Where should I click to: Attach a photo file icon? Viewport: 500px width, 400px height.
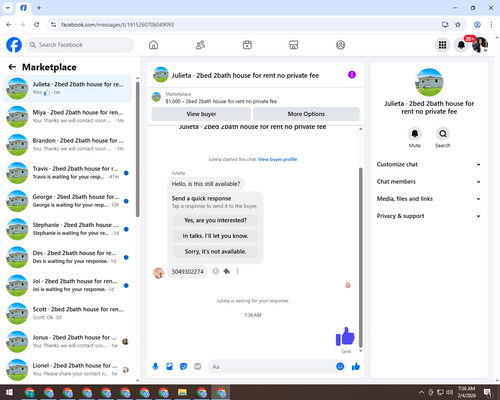pos(169,367)
